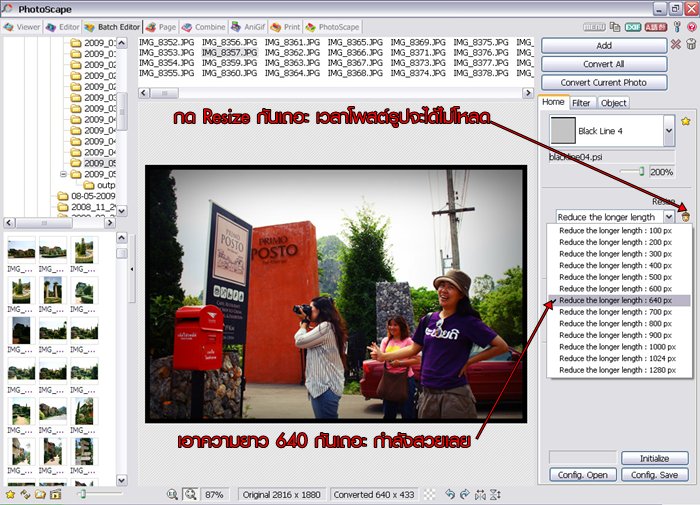This screenshot has height=505, width=700.
Task: Click Convert Current Photo button
Action: tap(604, 83)
